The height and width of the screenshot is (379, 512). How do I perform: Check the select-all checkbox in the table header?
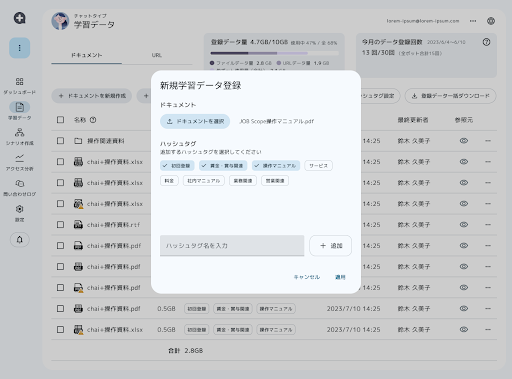coord(60,120)
